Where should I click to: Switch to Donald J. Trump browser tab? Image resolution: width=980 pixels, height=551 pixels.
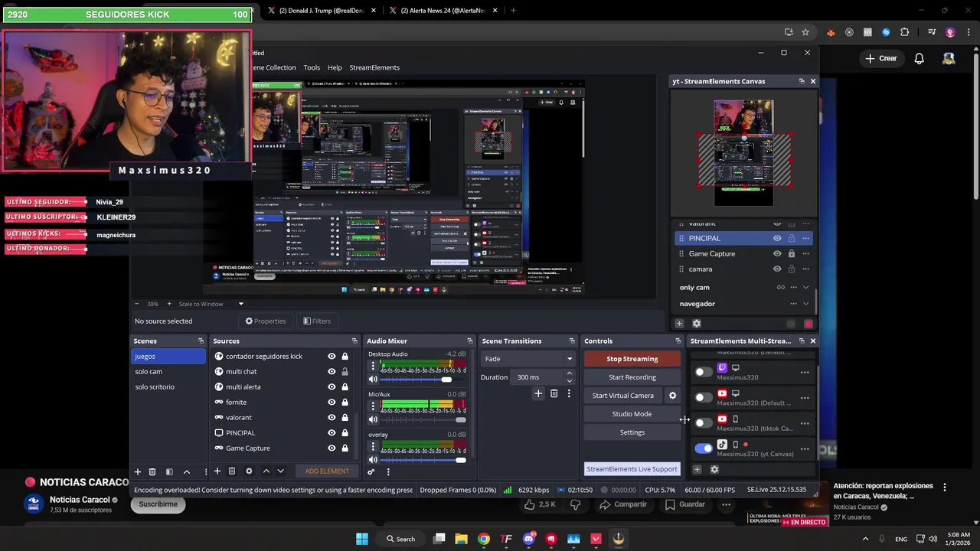[x=322, y=11]
